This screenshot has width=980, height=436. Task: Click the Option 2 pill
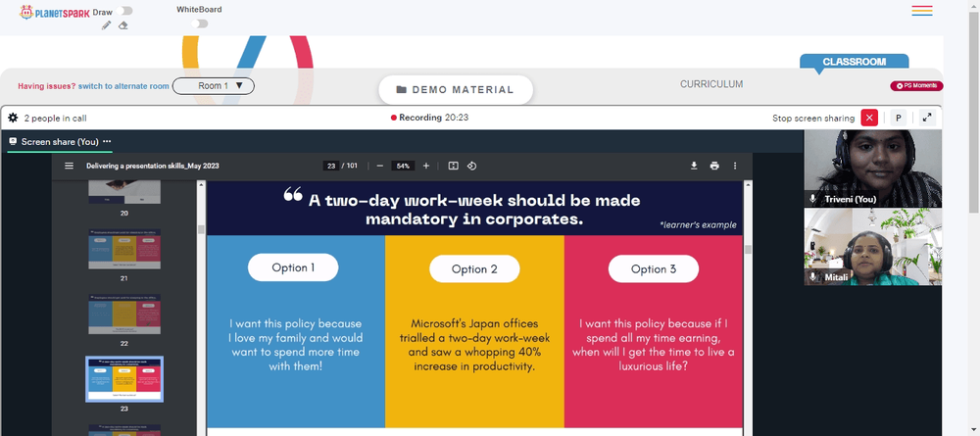[474, 269]
